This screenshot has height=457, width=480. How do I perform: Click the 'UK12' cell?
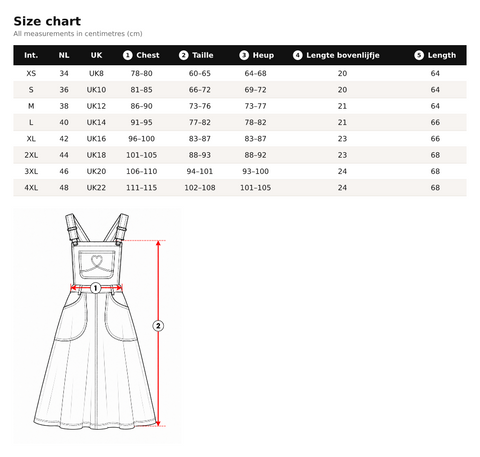click(x=96, y=106)
